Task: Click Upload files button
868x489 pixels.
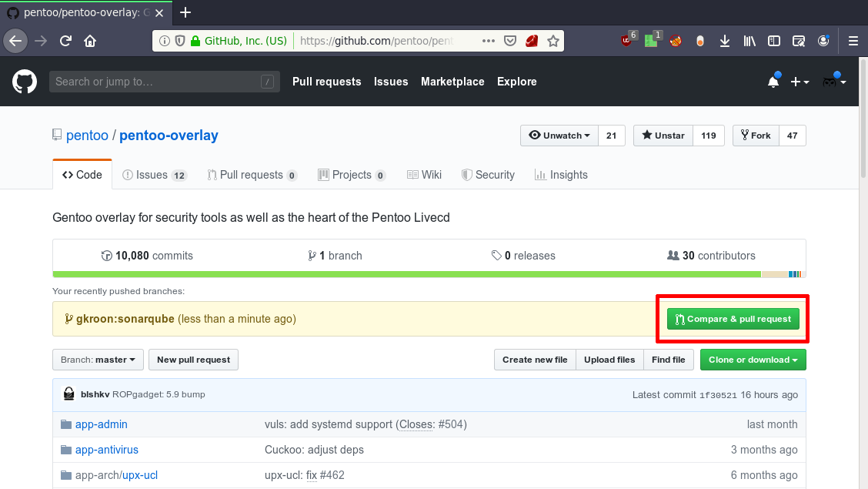Action: (x=609, y=360)
